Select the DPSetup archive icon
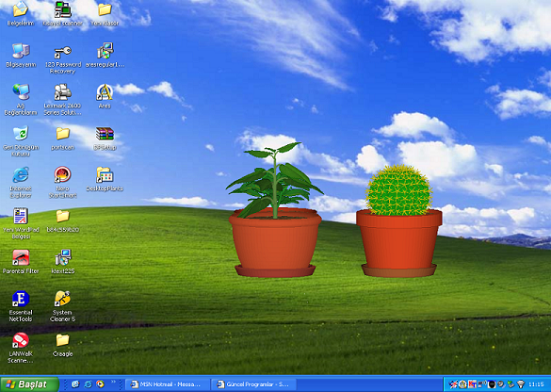551x392 pixels. coord(105,138)
